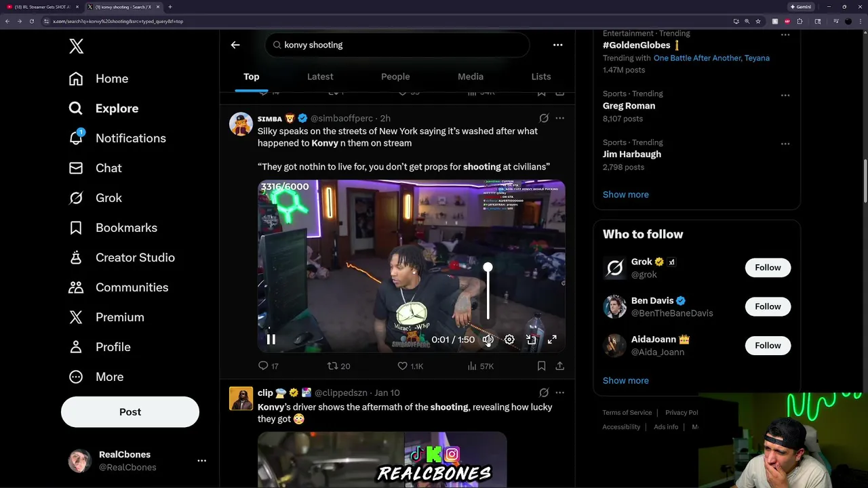Open Premium in the sidebar
Viewport: 868px width, 488px height.
(106, 317)
